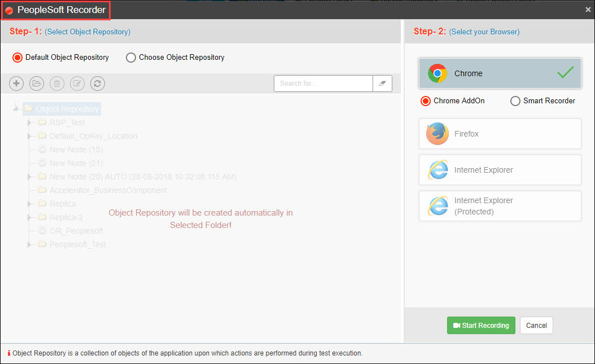This screenshot has height=364, width=595.
Task: Select the Object Repository root row
Action: (62, 109)
